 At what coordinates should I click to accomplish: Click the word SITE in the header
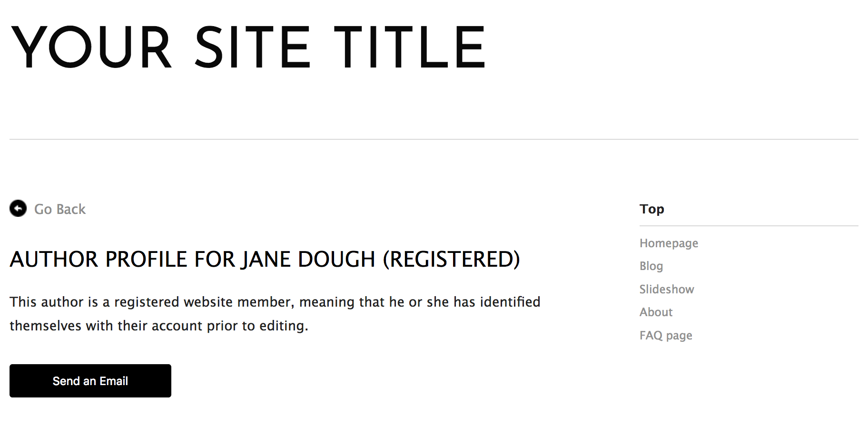(252, 48)
